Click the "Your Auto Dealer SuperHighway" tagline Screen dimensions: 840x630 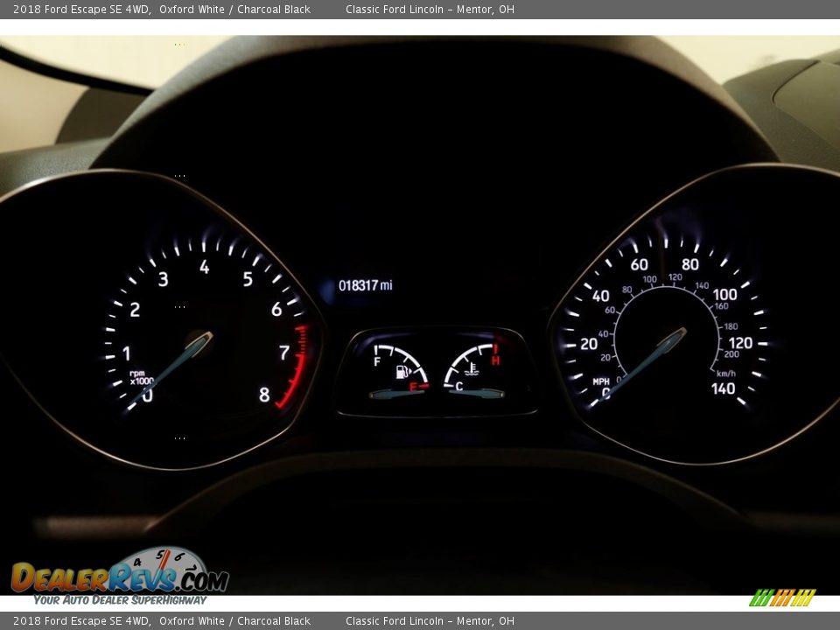(x=120, y=600)
